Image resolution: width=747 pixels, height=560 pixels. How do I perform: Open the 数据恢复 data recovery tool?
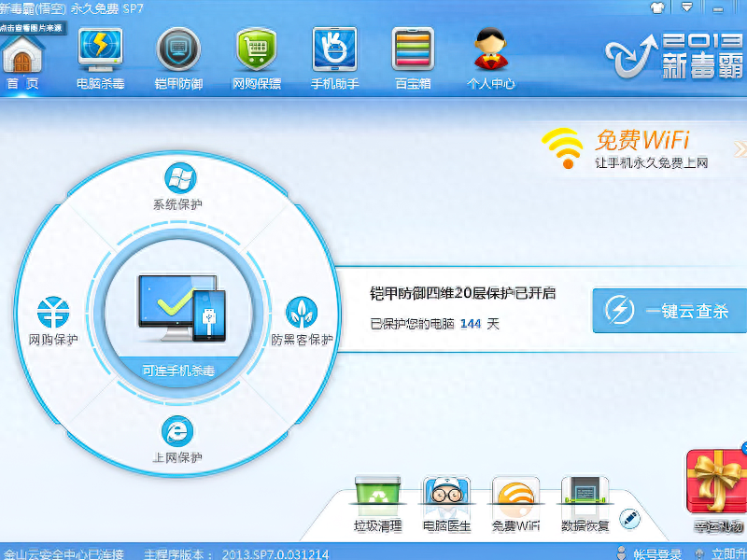[x=585, y=502]
